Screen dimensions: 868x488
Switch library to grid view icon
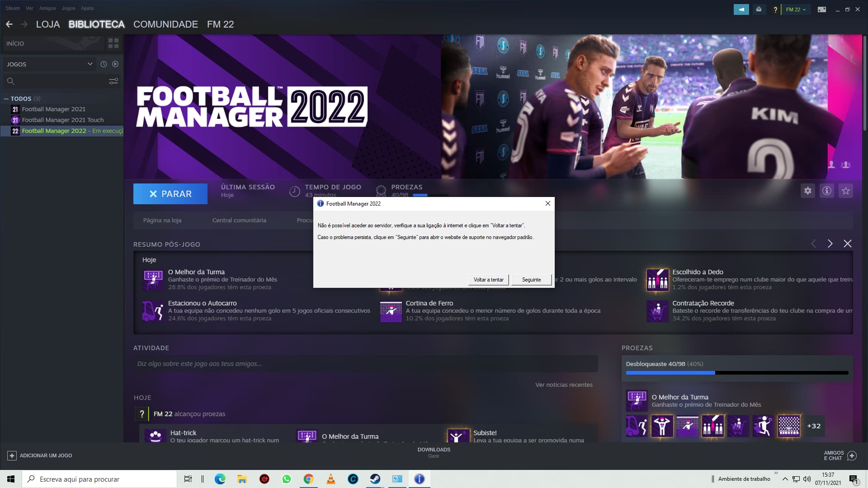113,43
